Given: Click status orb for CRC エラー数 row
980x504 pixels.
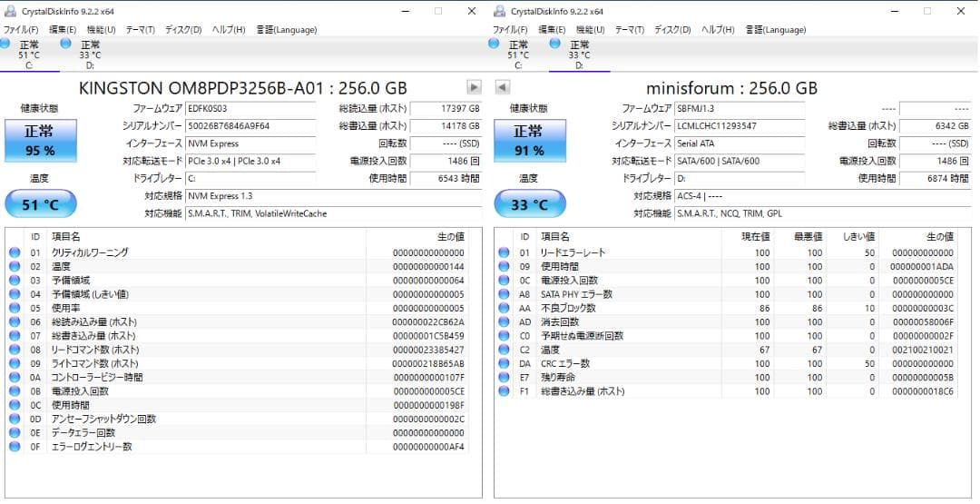Looking at the screenshot, I should [x=504, y=363].
